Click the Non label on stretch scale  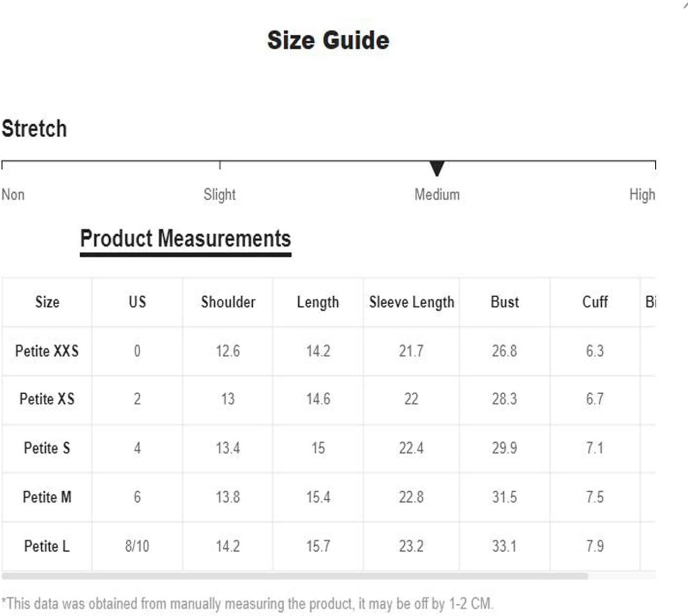pos(13,194)
